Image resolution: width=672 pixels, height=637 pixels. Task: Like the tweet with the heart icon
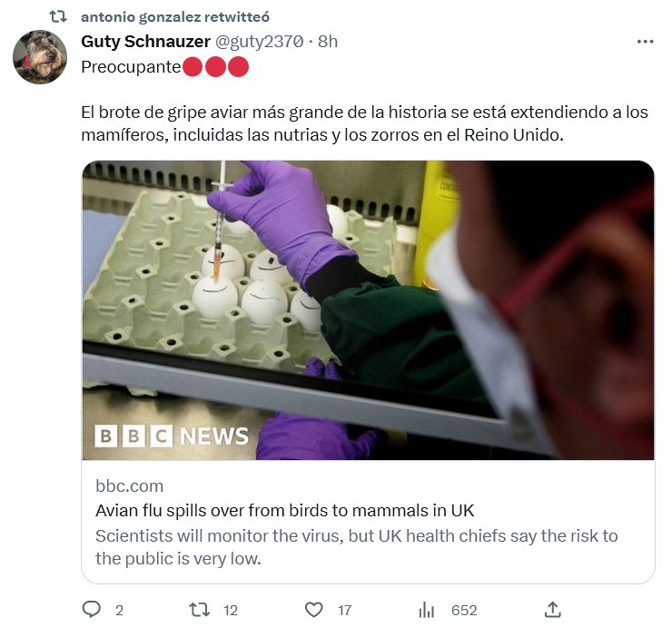[x=313, y=610]
